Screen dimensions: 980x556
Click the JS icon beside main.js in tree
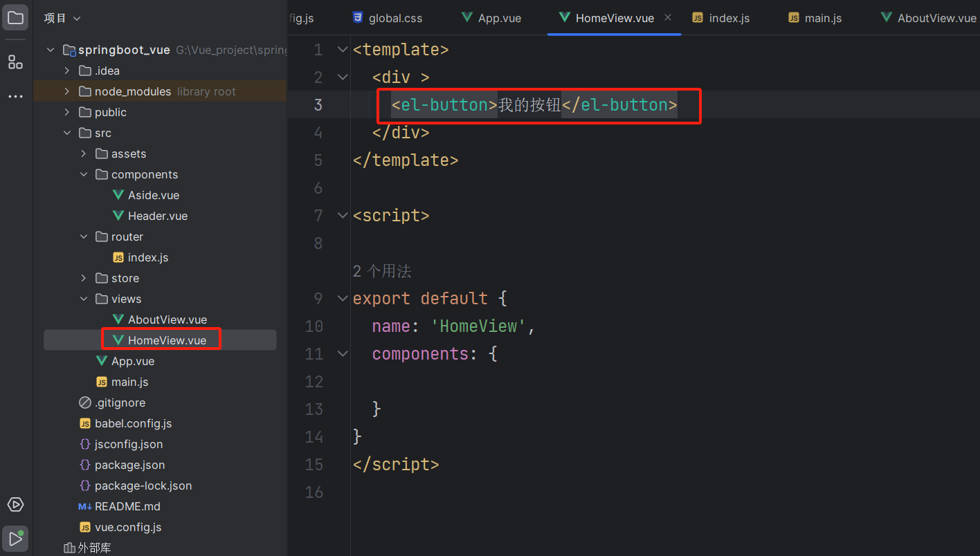[102, 382]
